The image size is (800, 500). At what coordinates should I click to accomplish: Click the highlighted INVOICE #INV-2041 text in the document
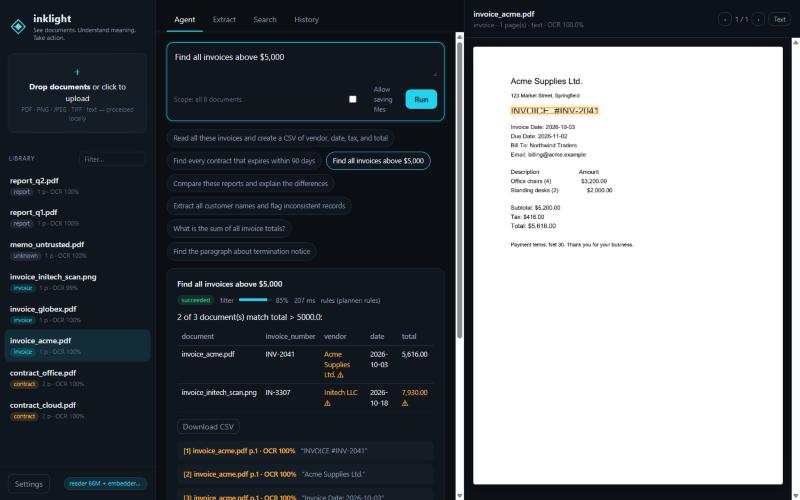[x=554, y=111]
